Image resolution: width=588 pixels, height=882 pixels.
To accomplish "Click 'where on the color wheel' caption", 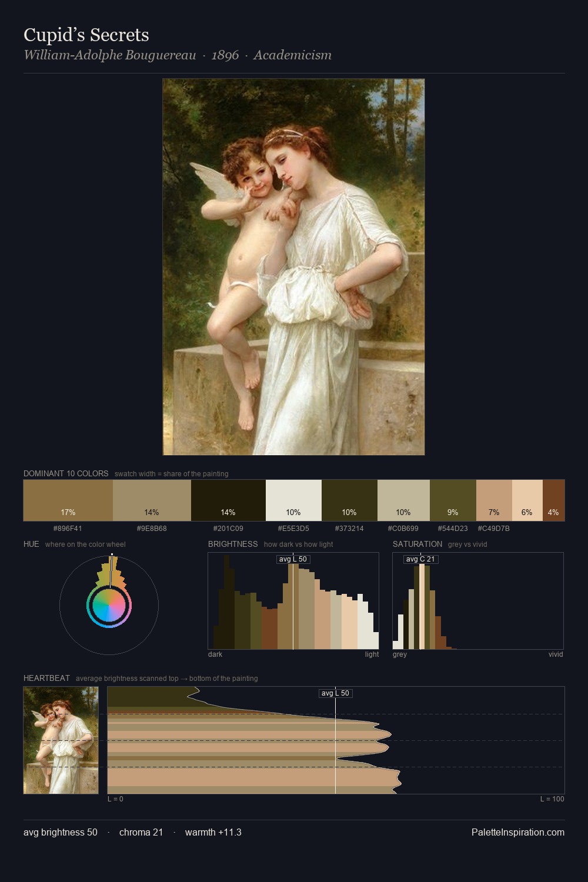I will pos(85,544).
